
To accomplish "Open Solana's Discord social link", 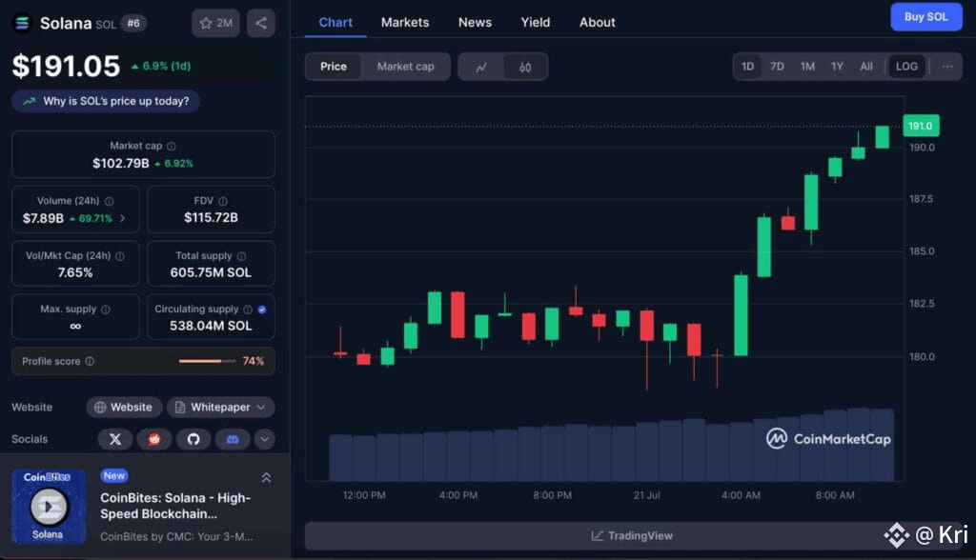I will [233, 439].
